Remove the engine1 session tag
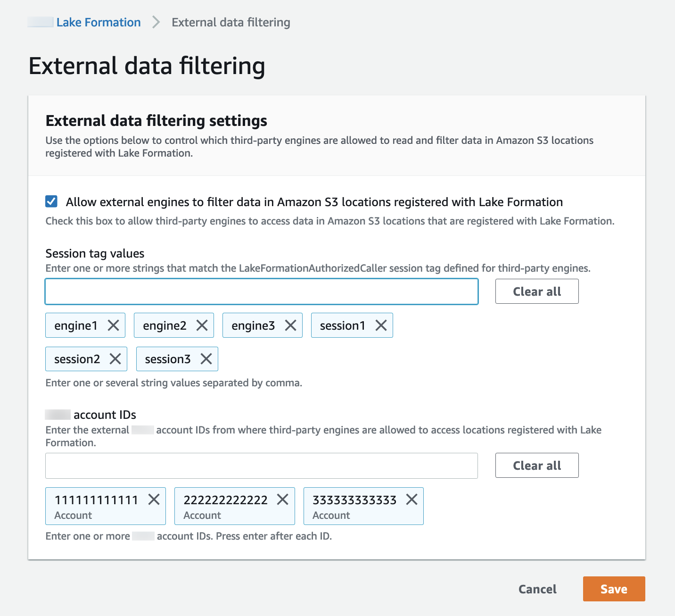Screen dimensions: 675x616 113,325
